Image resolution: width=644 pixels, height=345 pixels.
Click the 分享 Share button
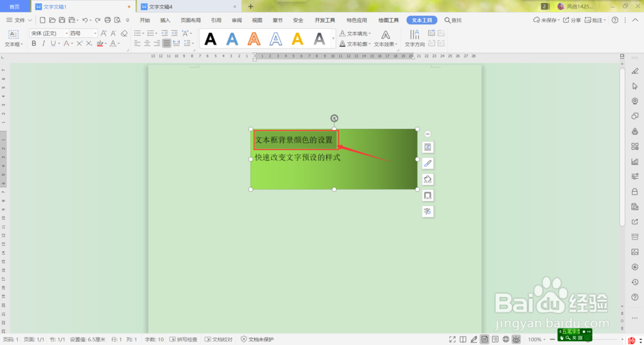click(572, 20)
